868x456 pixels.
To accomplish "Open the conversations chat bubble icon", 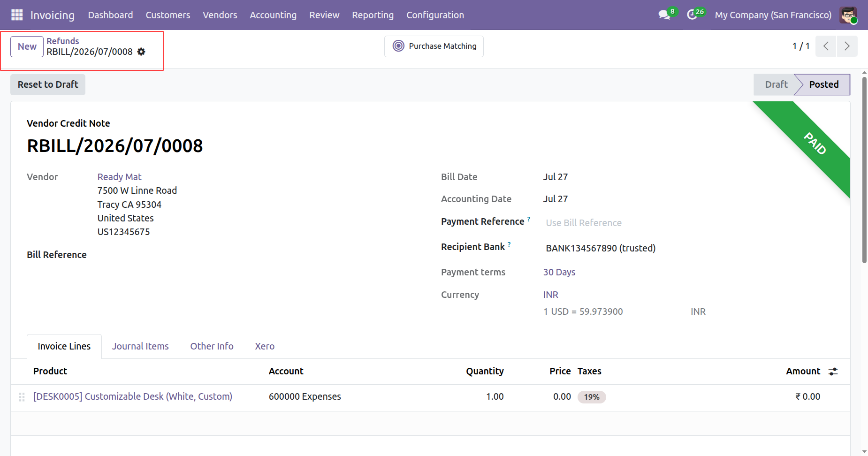I will coord(664,15).
